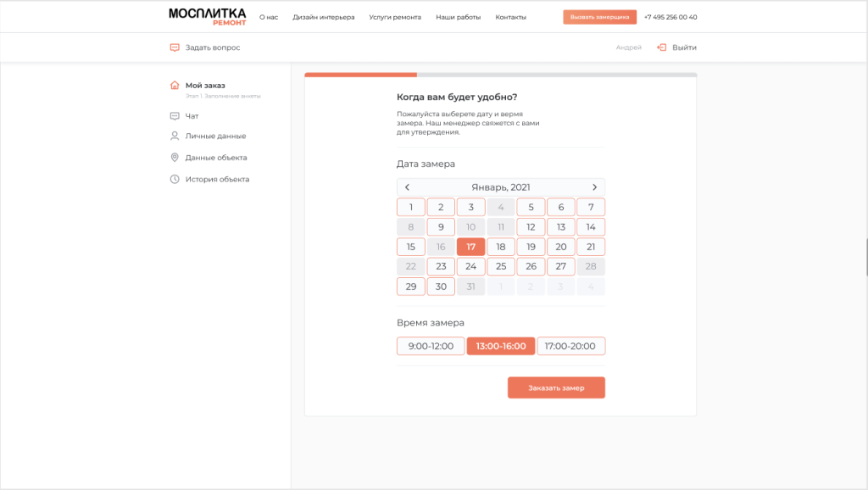The height and width of the screenshot is (490, 868).
Task: Click the Вызвать замерщика button
Action: 599,17
